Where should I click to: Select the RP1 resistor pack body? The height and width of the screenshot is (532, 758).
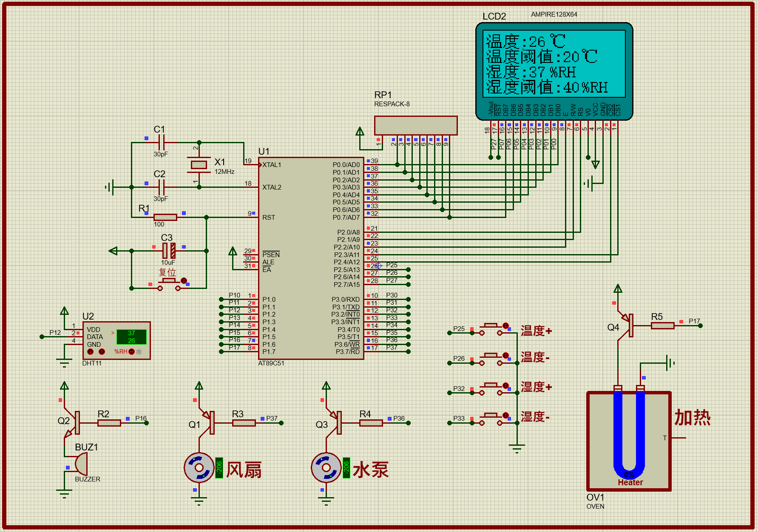click(x=416, y=125)
